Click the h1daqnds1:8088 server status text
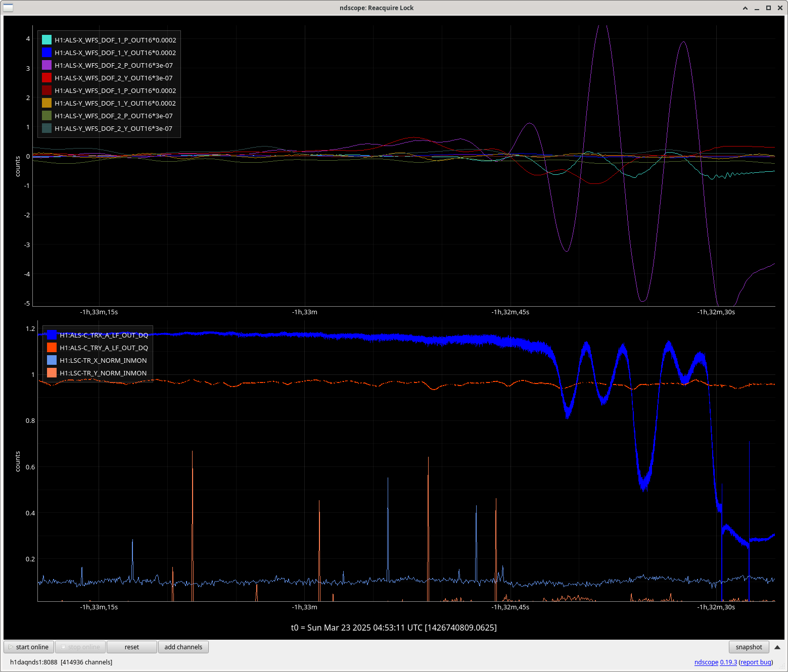 click(61, 662)
